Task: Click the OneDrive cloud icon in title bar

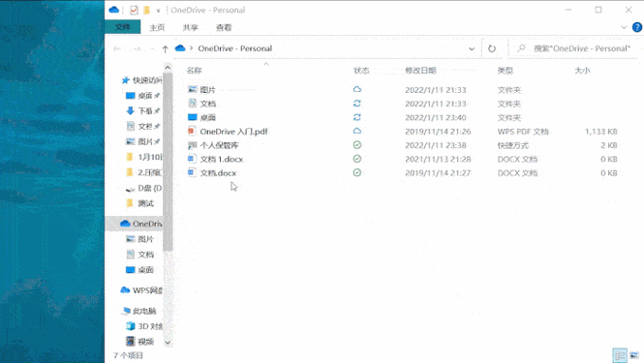Action: pyautogui.click(x=114, y=10)
